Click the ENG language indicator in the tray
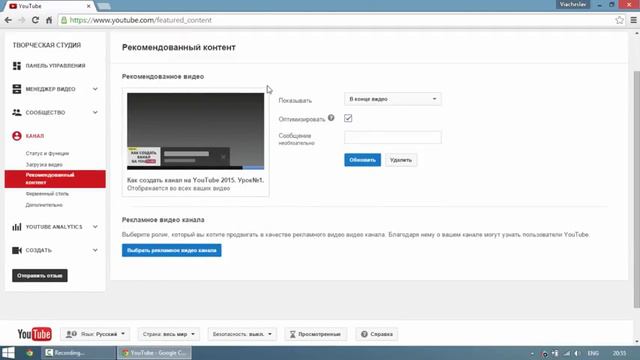This screenshot has width=640, height=360. coord(593,353)
